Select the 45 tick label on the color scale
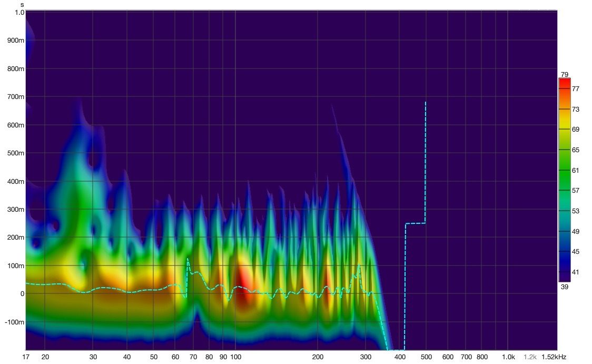 pyautogui.click(x=575, y=252)
